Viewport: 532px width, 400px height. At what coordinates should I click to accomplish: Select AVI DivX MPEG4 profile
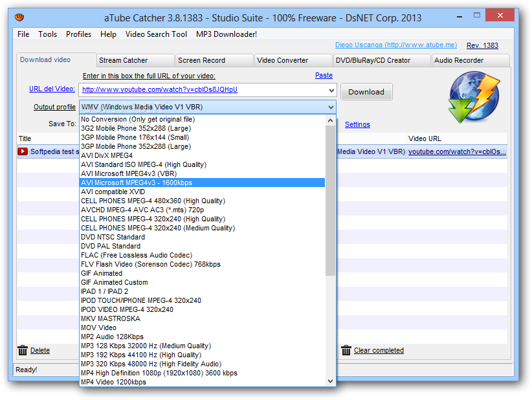point(202,155)
